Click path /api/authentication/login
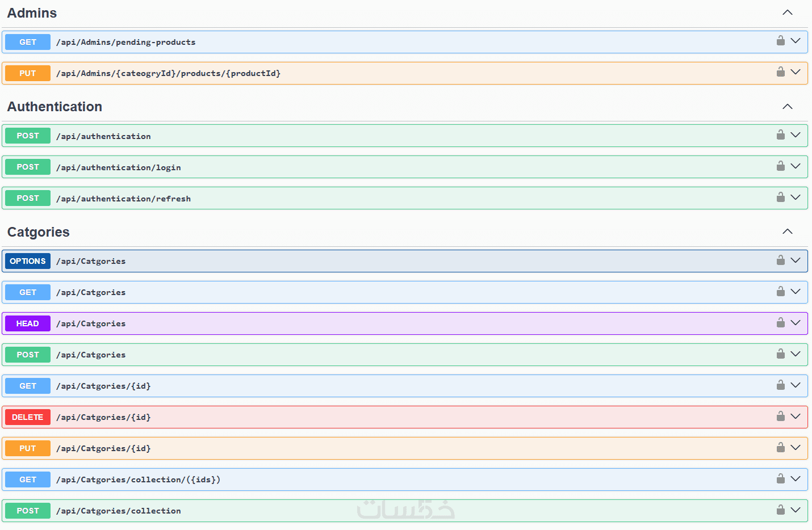 click(x=118, y=167)
